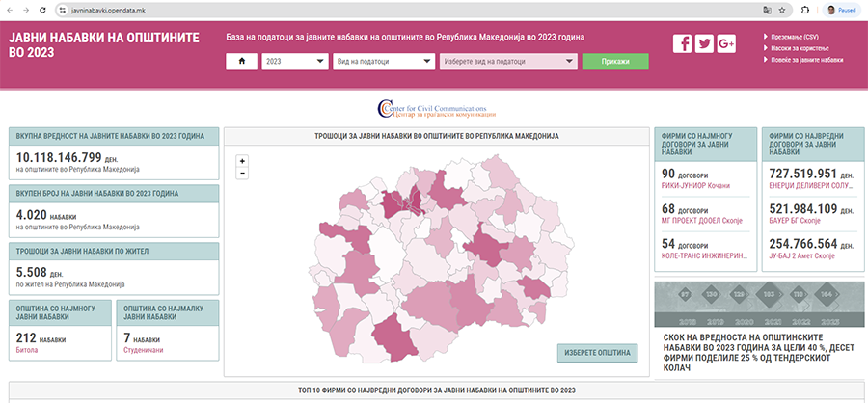Open the Twitter share icon
Screen dimensions: 868x403
(x=704, y=43)
